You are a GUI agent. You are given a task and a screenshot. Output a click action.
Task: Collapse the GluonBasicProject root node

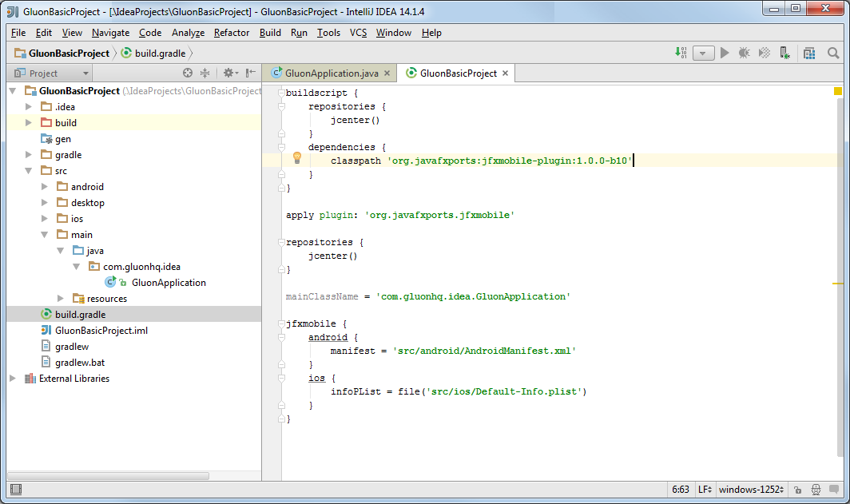click(13, 90)
